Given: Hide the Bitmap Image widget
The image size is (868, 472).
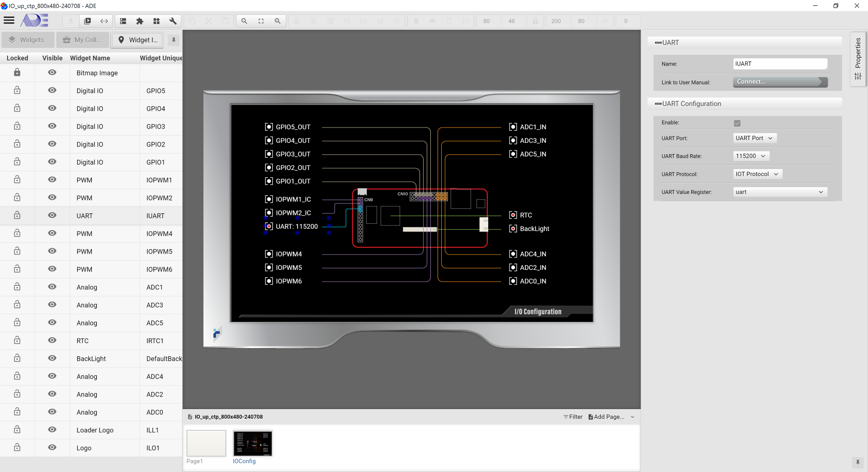Looking at the screenshot, I should click(52, 72).
